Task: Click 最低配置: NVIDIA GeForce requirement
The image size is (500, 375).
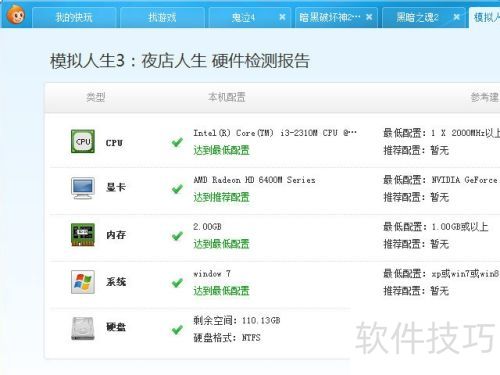Action: pos(442,180)
